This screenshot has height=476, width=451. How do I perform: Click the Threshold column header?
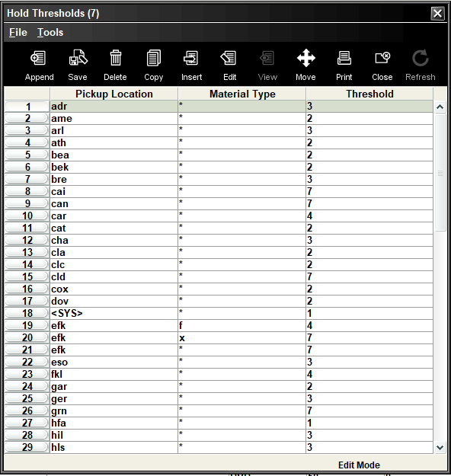tap(369, 94)
